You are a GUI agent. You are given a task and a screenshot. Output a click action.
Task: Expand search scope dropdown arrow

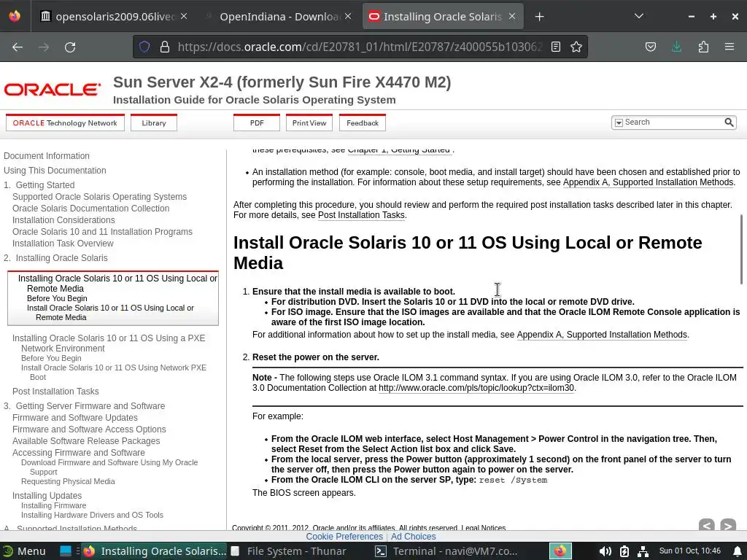tap(619, 122)
